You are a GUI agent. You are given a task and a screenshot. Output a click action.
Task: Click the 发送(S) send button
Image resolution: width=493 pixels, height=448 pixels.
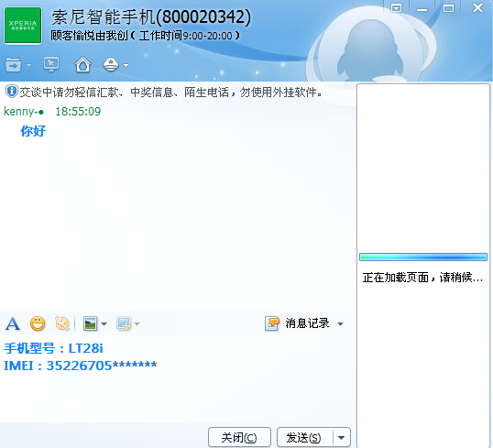(304, 437)
